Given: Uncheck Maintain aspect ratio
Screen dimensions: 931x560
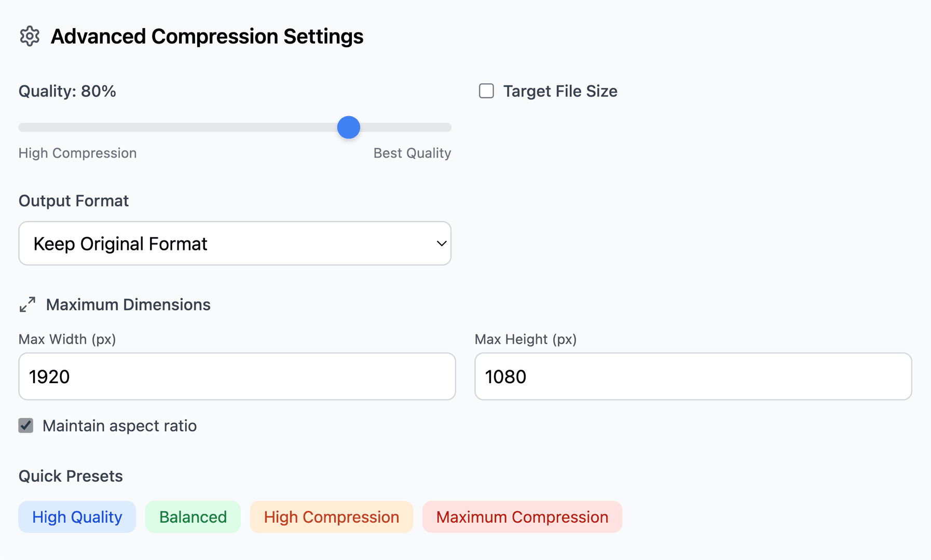Looking at the screenshot, I should (25, 425).
